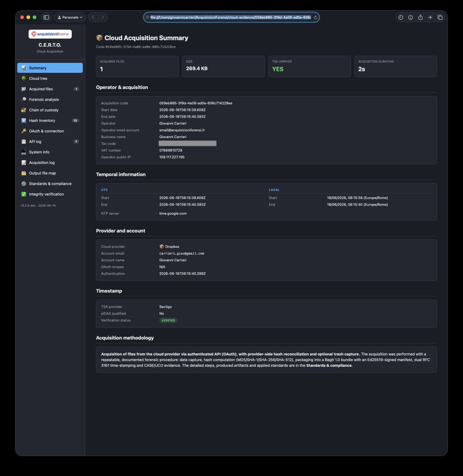Viewport: 463px width, 476px height.
Task: Select the API log entry
Action: tap(50, 141)
